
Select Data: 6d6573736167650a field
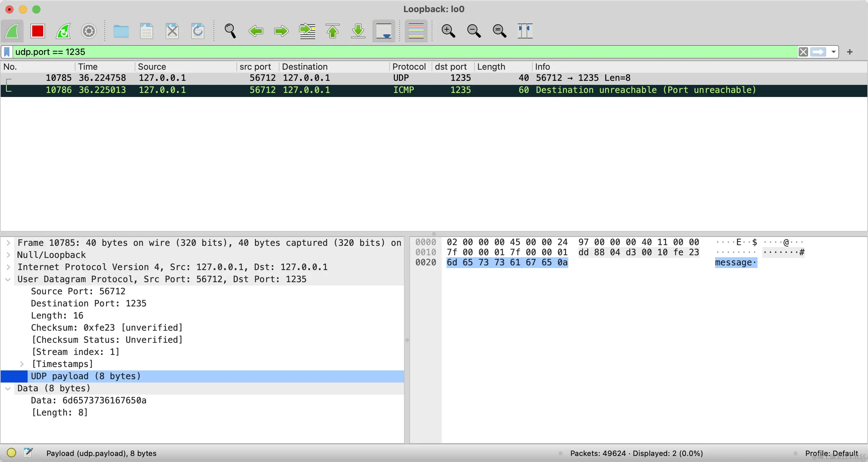[x=89, y=401]
